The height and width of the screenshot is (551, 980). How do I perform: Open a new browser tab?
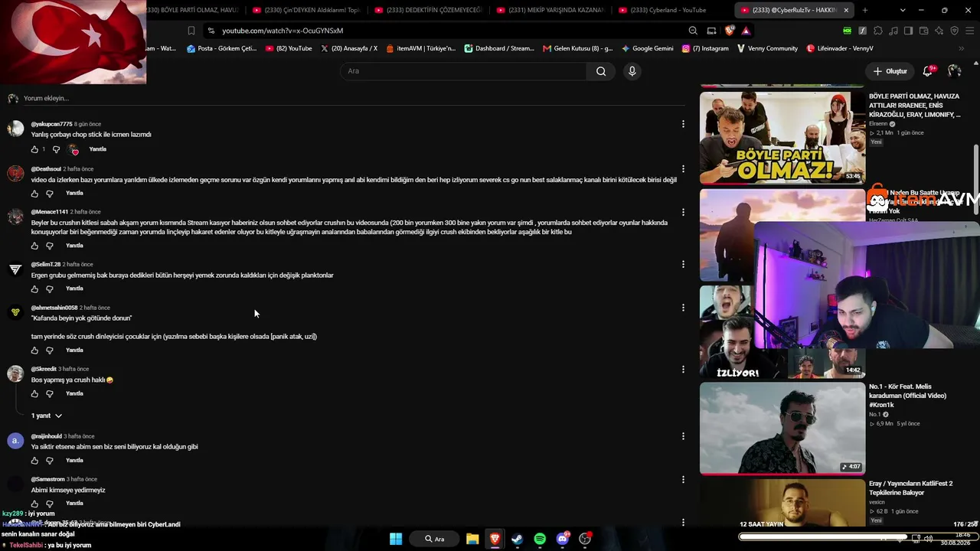coord(864,10)
